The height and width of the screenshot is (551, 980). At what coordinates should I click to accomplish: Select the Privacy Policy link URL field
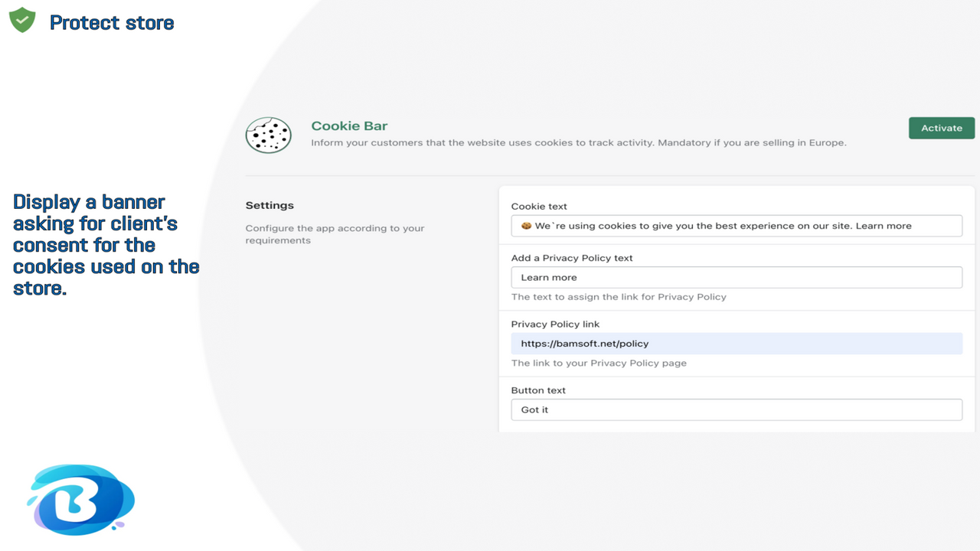[x=736, y=344]
